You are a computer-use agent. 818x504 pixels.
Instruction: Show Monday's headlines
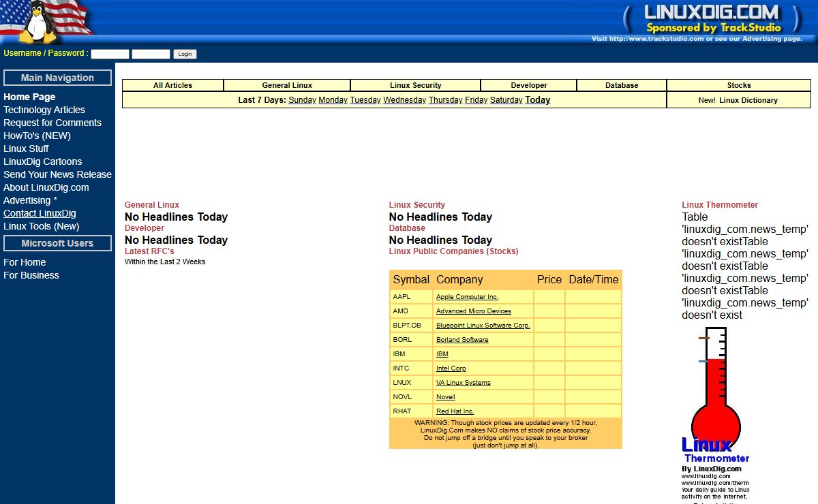pos(333,100)
